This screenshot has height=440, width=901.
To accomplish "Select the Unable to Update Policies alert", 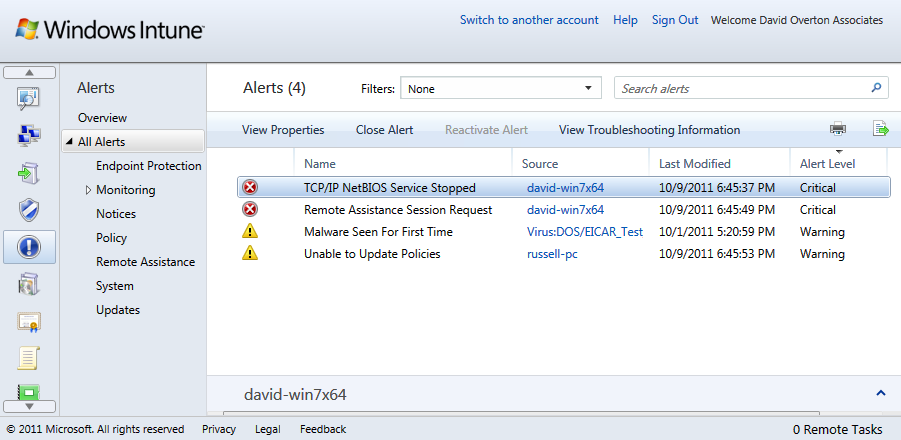I will point(564,253).
